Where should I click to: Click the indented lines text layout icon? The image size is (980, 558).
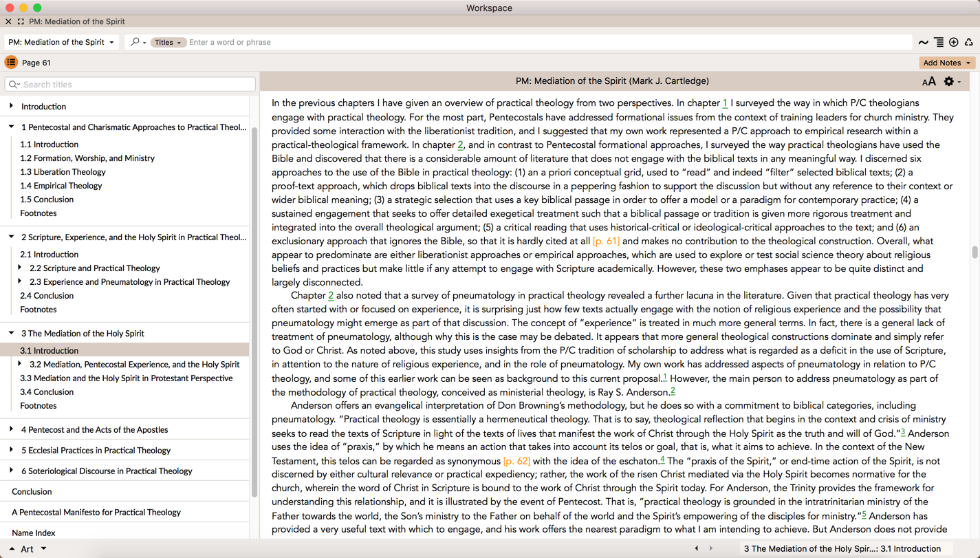tap(939, 43)
